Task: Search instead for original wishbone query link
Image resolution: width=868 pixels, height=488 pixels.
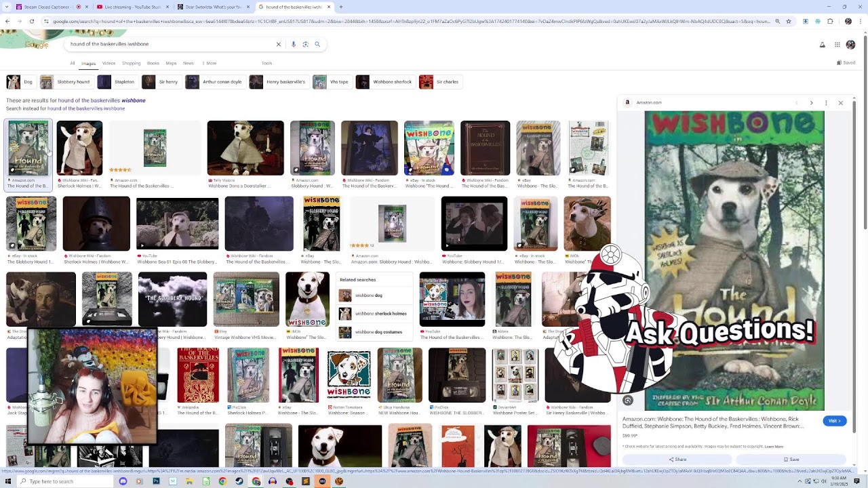Action: tap(86, 108)
